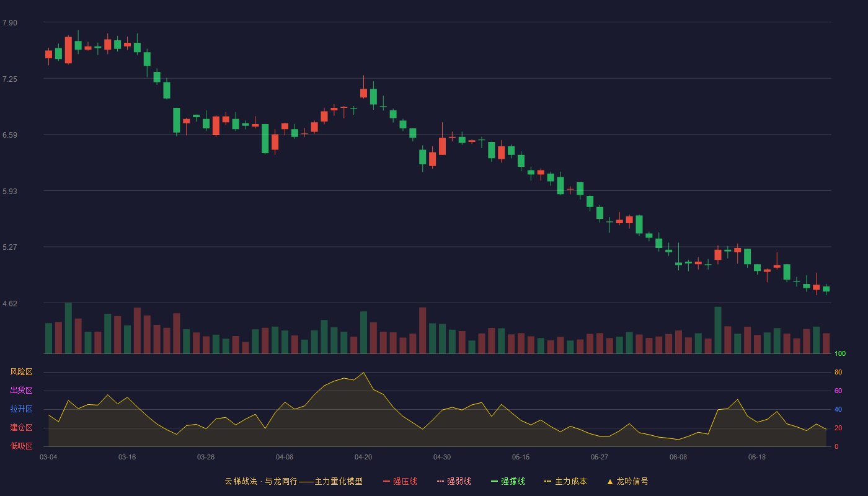Click the 06-08 date label
The image size is (868, 496).
(x=678, y=457)
